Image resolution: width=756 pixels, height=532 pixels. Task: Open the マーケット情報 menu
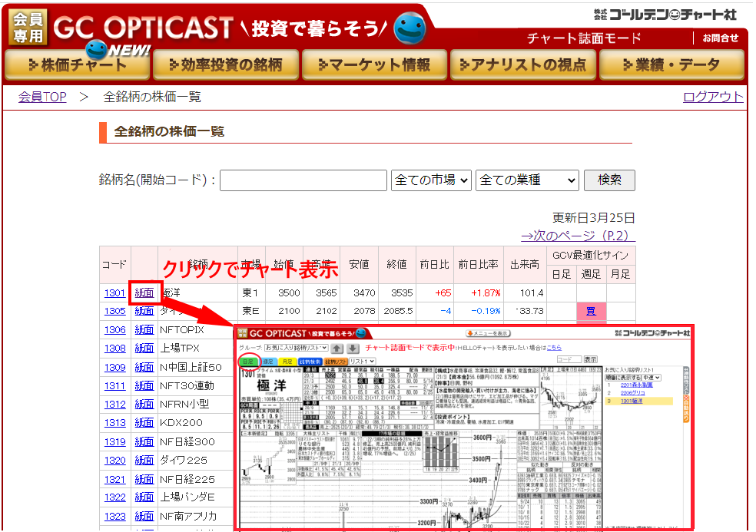(374, 64)
